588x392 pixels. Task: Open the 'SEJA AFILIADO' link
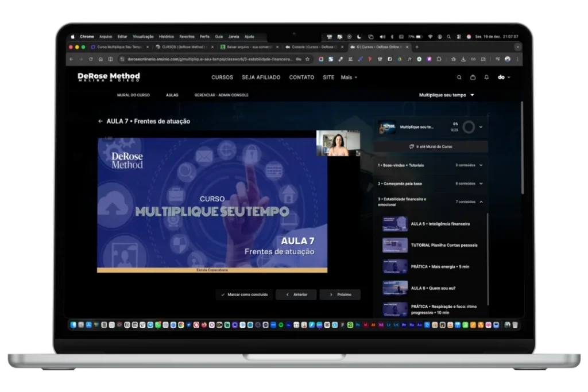click(261, 77)
